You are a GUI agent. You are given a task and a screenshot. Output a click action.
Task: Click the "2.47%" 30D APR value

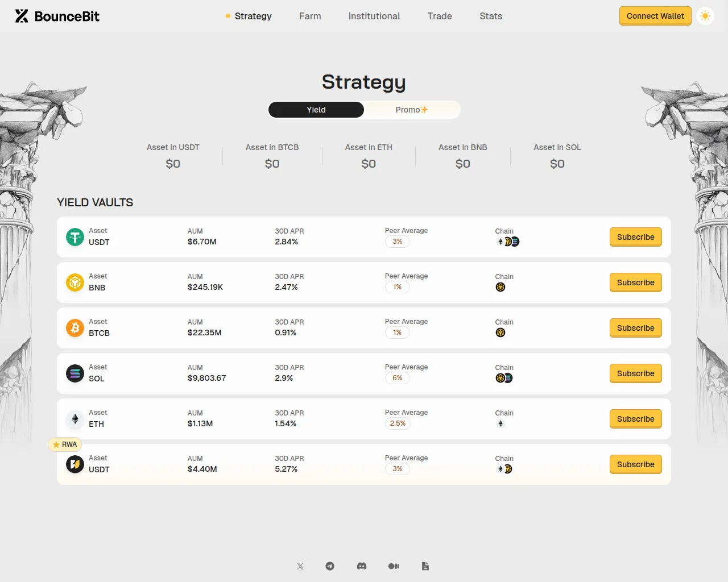coord(287,287)
